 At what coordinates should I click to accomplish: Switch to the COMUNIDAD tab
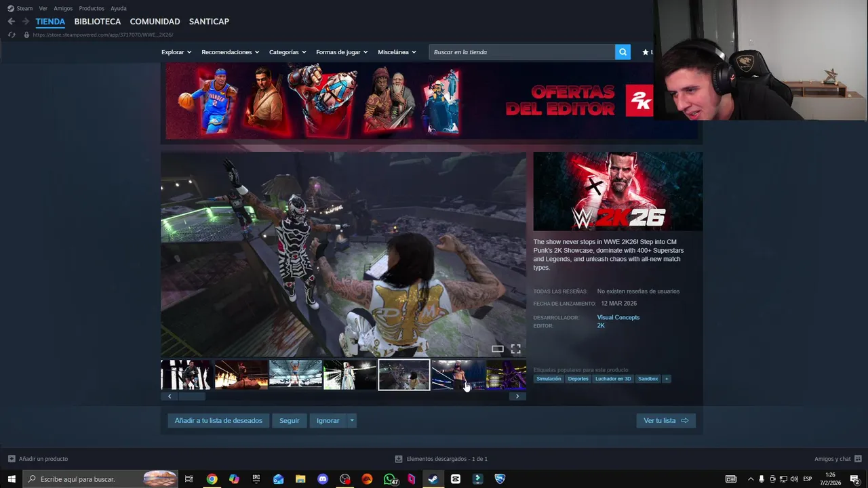[155, 22]
